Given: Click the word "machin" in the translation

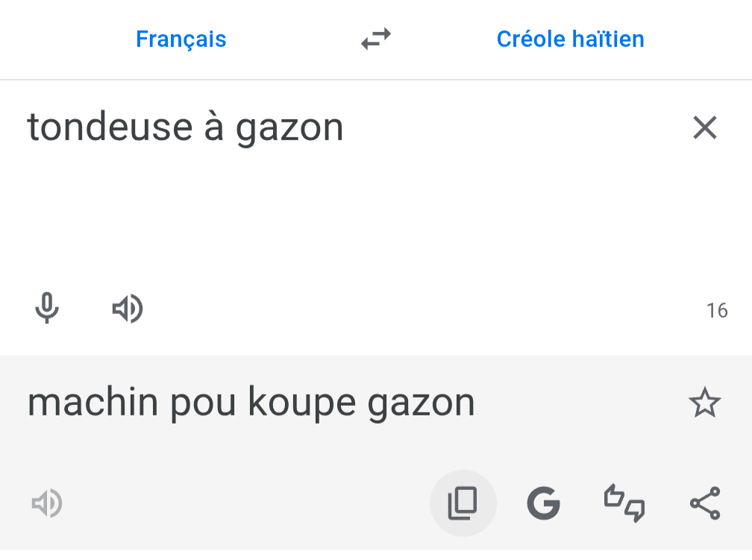Looking at the screenshot, I should [x=93, y=403].
